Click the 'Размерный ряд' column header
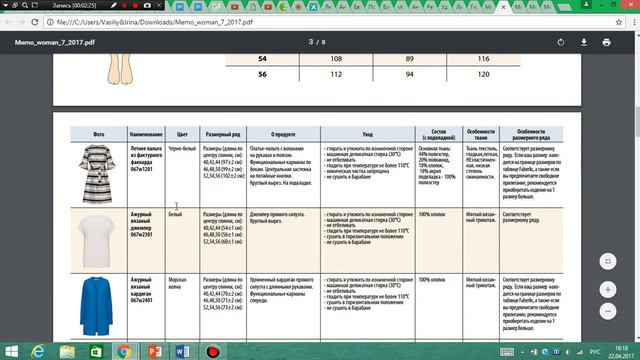This screenshot has height=360, width=640. 223,134
